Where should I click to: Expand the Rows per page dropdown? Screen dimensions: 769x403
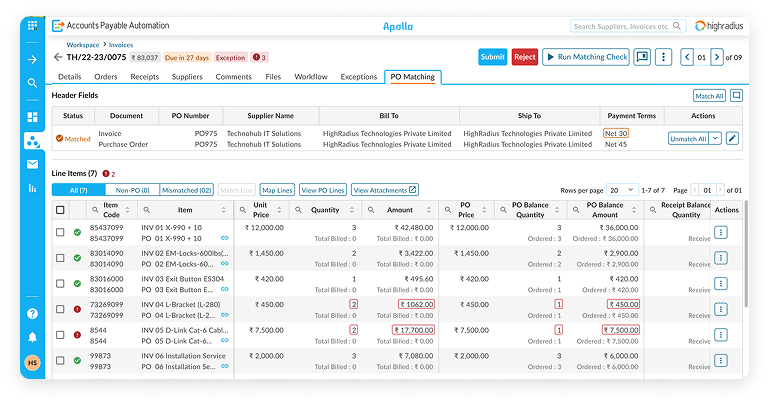621,190
